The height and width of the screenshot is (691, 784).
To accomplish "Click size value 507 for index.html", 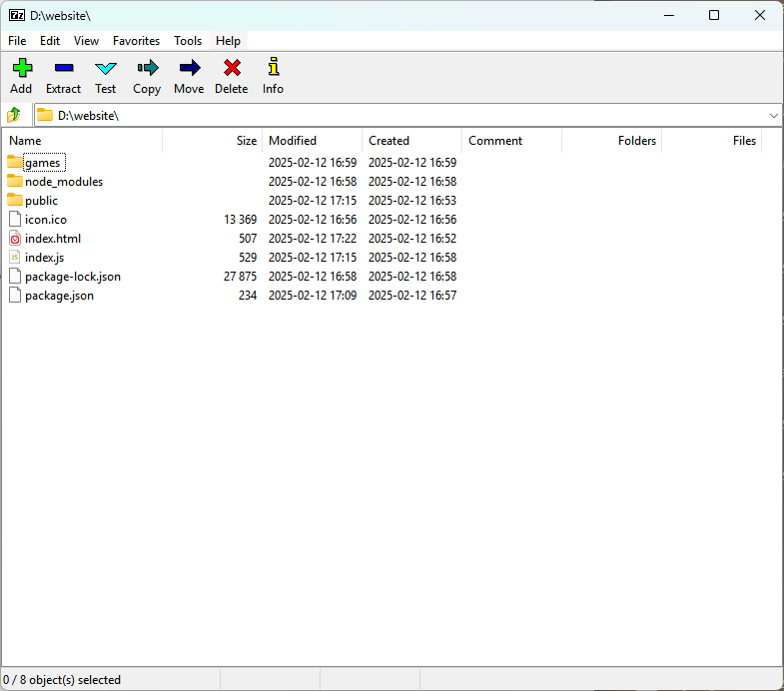I will [248, 239].
